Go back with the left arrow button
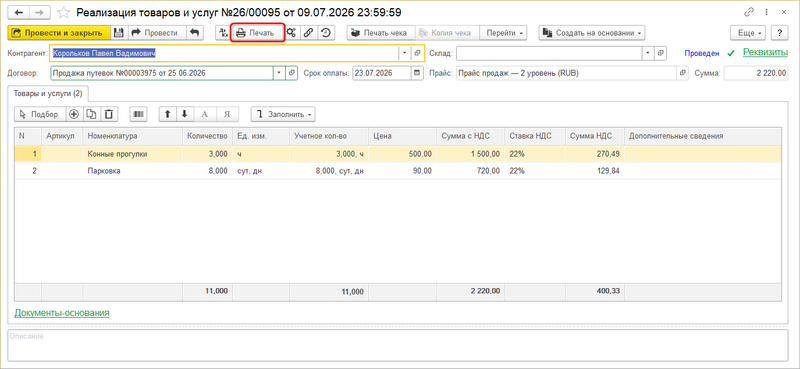 (19, 12)
